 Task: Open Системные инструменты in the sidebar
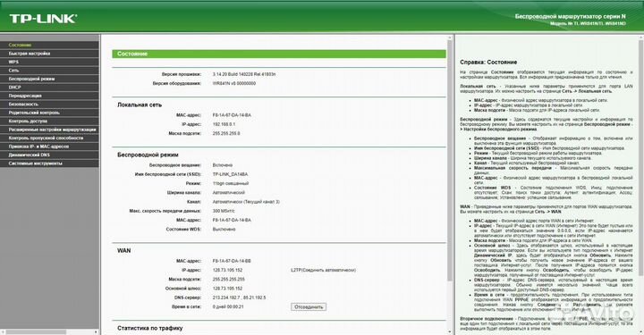(49, 163)
